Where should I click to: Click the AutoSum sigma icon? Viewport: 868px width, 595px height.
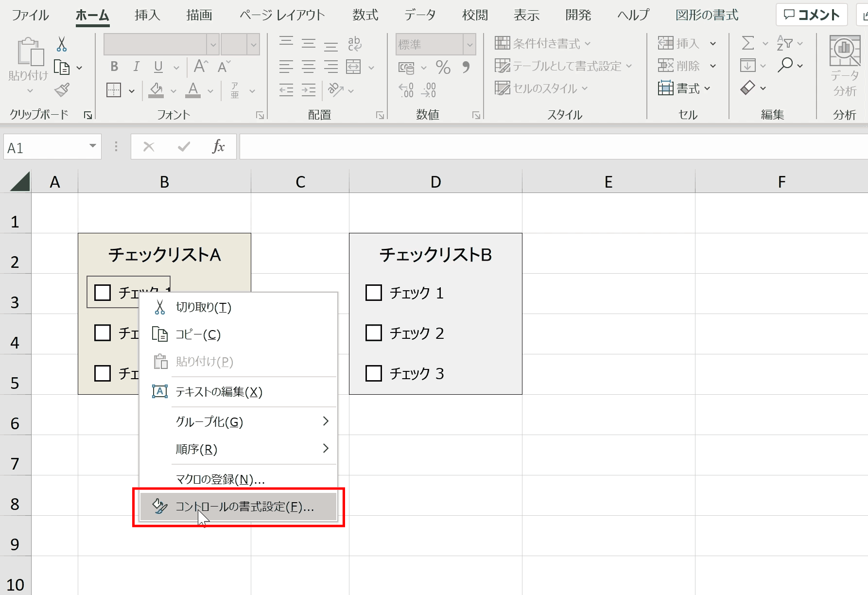point(748,43)
